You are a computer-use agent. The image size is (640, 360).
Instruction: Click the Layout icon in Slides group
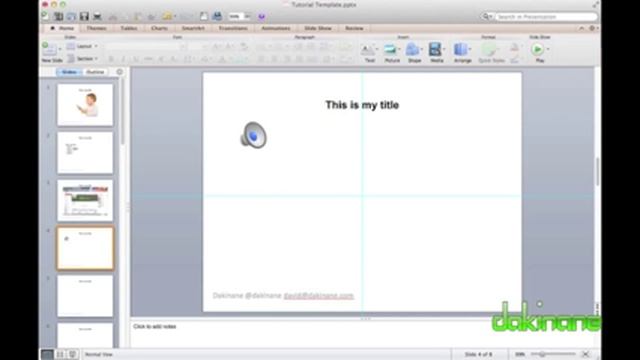coord(71,46)
